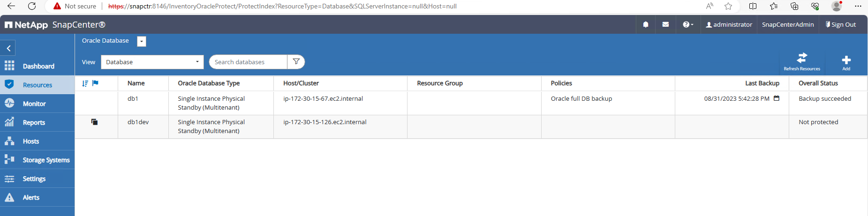Collapse the left navigation sidebar
This screenshot has width=868, height=216.
coord(8,48)
